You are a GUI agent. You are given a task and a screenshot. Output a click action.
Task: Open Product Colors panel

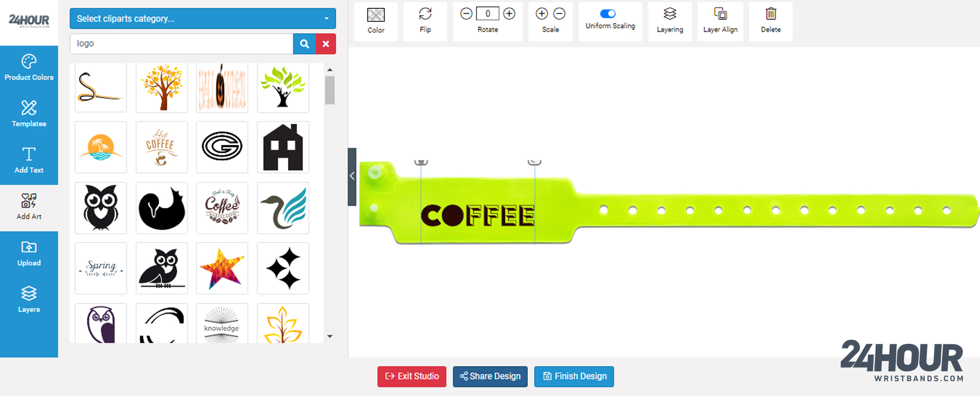coord(29,68)
